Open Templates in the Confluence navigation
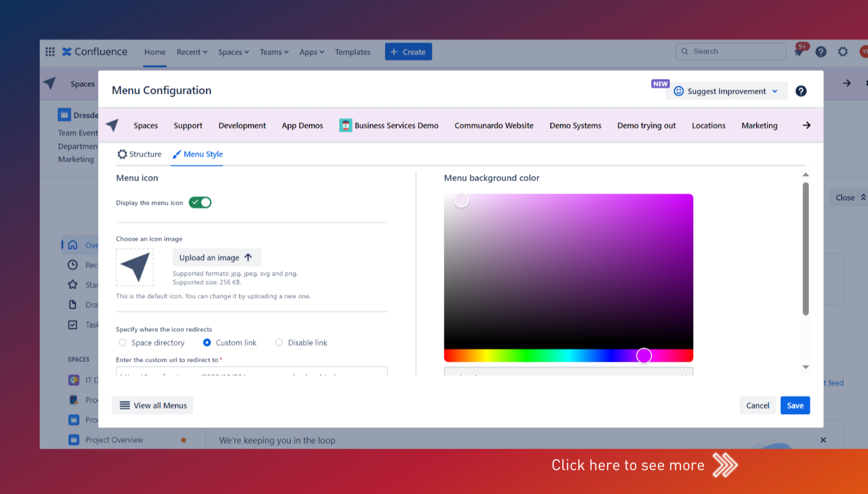 point(353,52)
